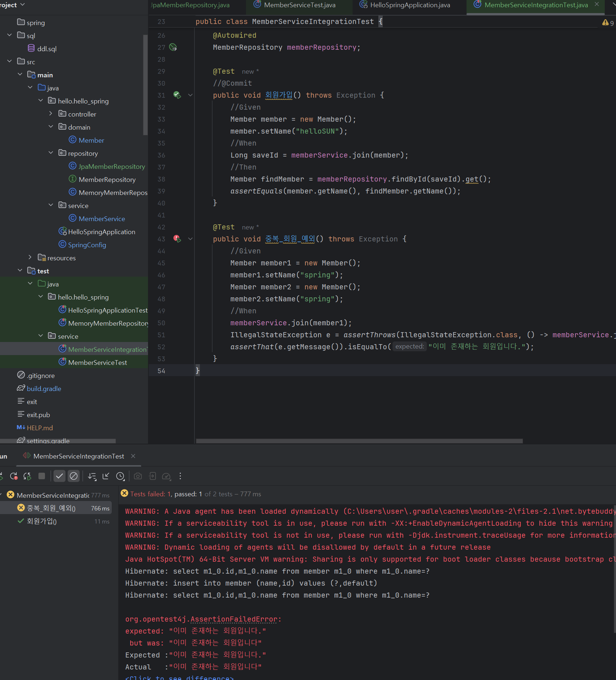Collapse all test results
Screen dimensions: 616x680
(106, 476)
